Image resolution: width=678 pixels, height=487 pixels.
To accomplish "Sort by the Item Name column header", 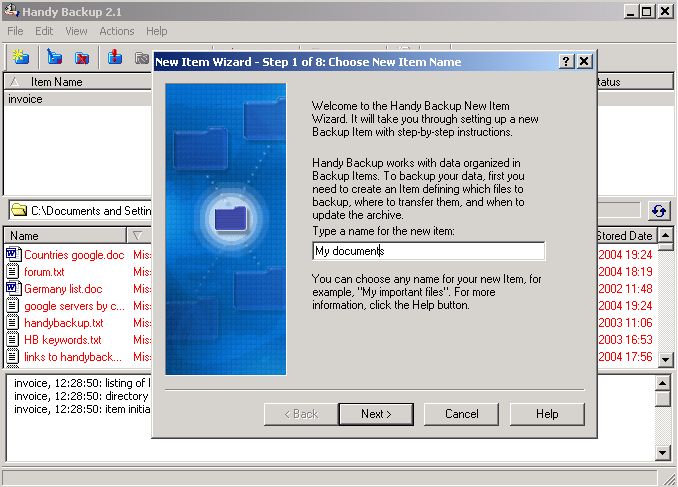I will pyautogui.click(x=78, y=82).
